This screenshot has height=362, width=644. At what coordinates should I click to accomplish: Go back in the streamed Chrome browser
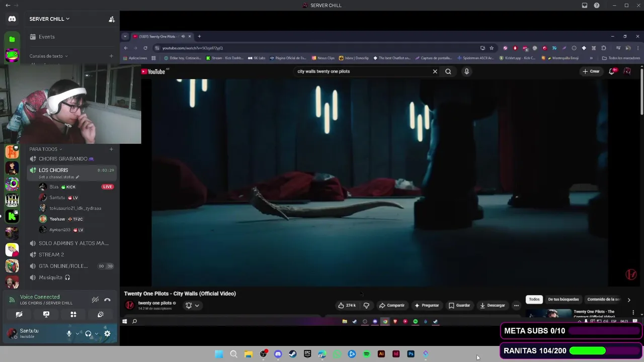pyautogui.click(x=126, y=48)
